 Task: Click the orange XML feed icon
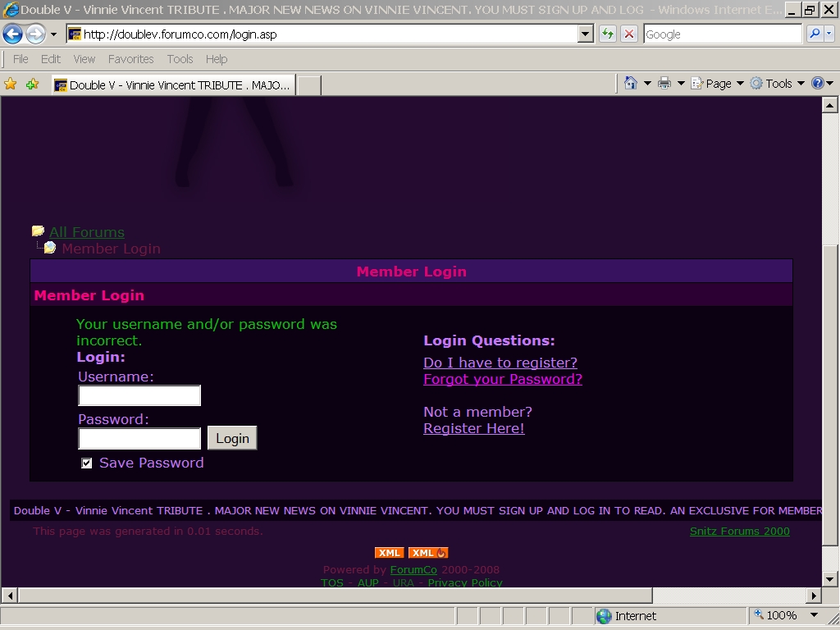390,553
